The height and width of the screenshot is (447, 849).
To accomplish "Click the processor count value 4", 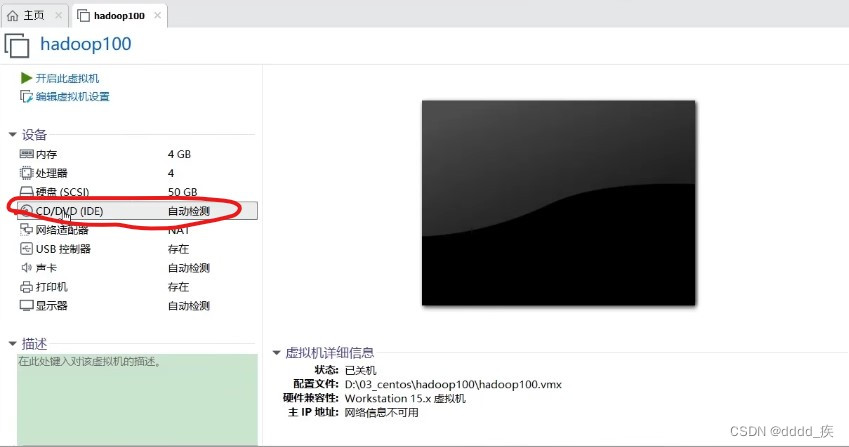I will 171,173.
